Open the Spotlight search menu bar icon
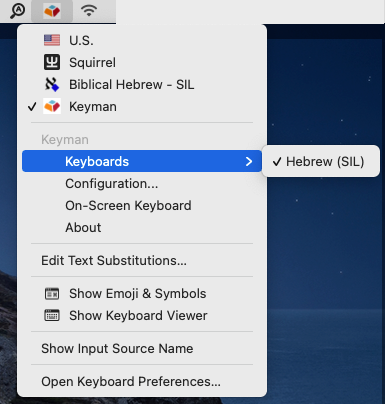Viewport: 385px width, 404px height. pos(17,11)
